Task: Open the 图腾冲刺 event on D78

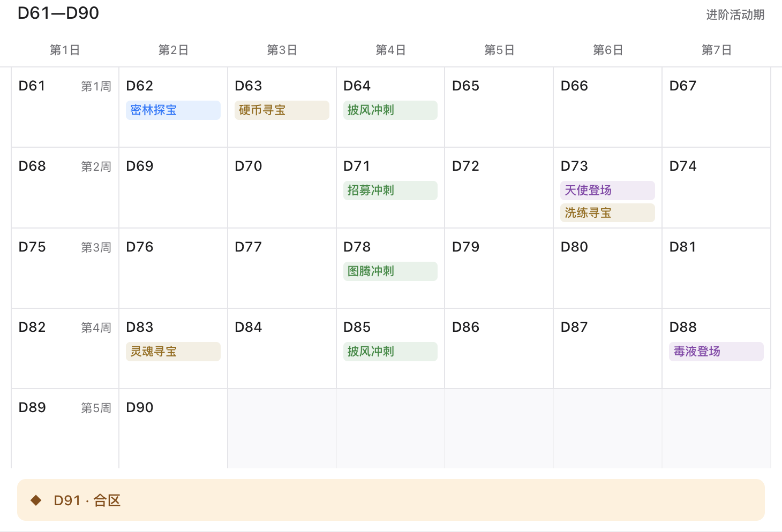Action: pos(390,271)
